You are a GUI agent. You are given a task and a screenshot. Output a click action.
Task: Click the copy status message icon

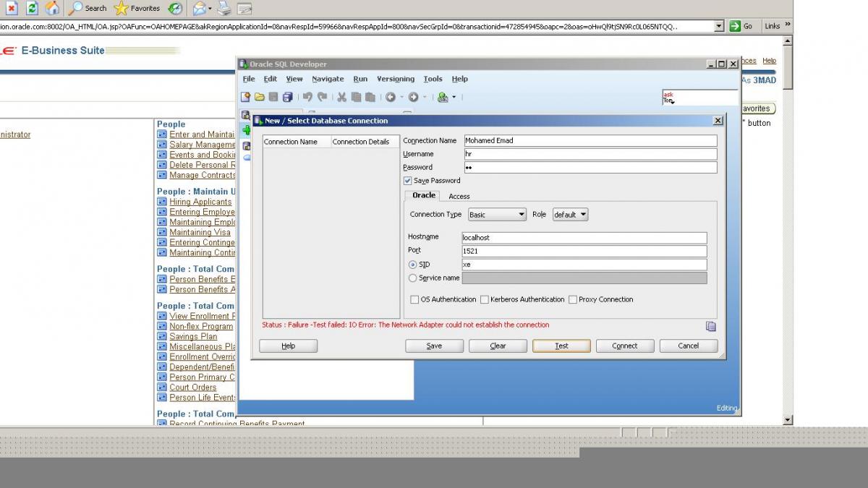(x=710, y=326)
